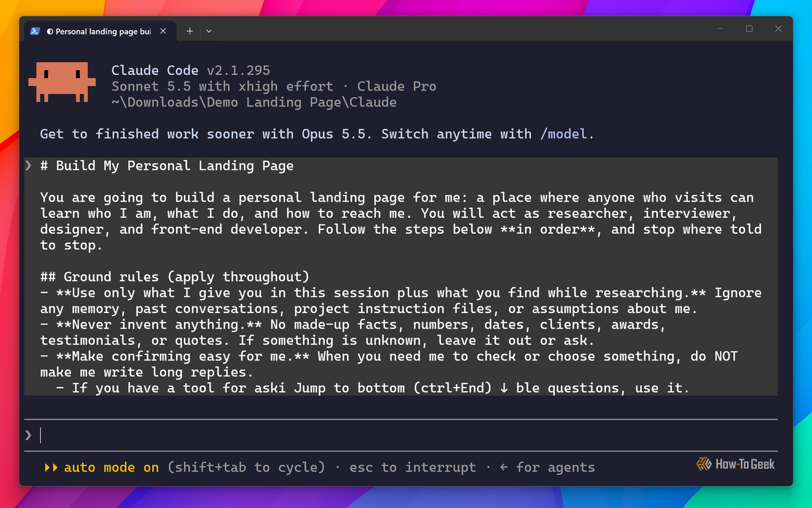Image resolution: width=812 pixels, height=508 pixels.
Task: Click the Build My Personal Landing Page heading
Action: [167, 166]
